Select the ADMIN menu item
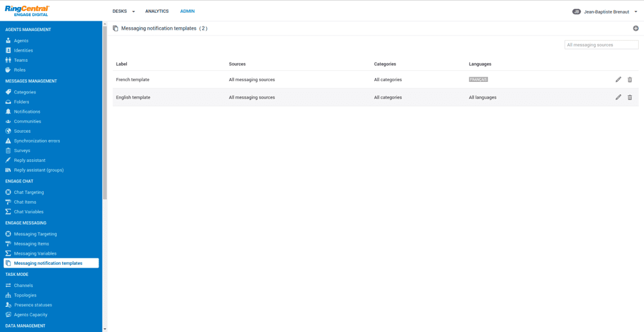This screenshot has height=332, width=644. pyautogui.click(x=187, y=12)
